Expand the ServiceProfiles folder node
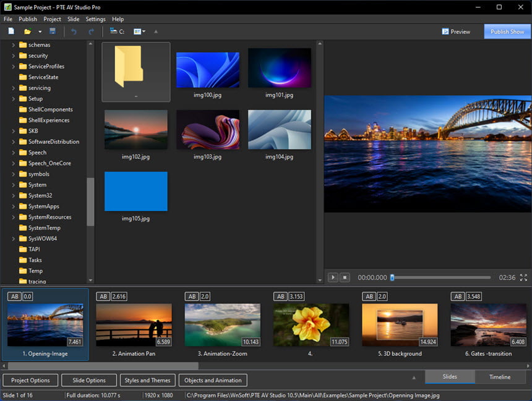Viewport: 532px width, 401px height. click(x=13, y=67)
